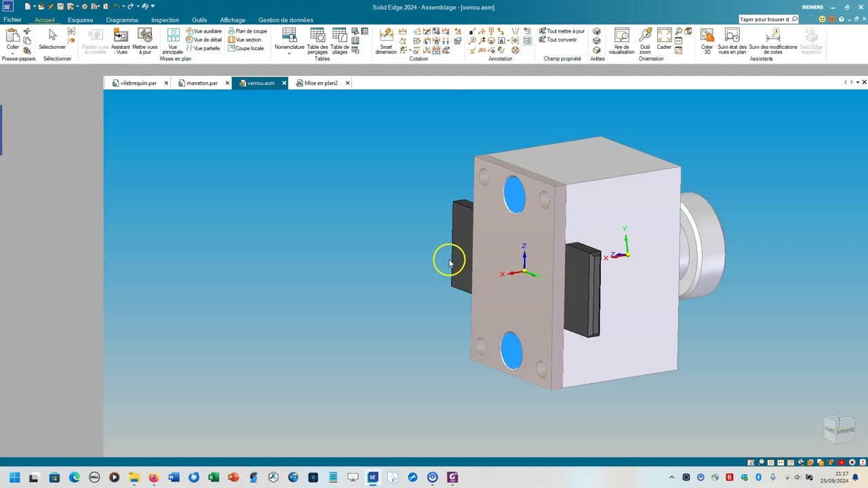Click Mettre vues à jour
Viewport: 868px width, 488px height.
[x=144, y=41]
